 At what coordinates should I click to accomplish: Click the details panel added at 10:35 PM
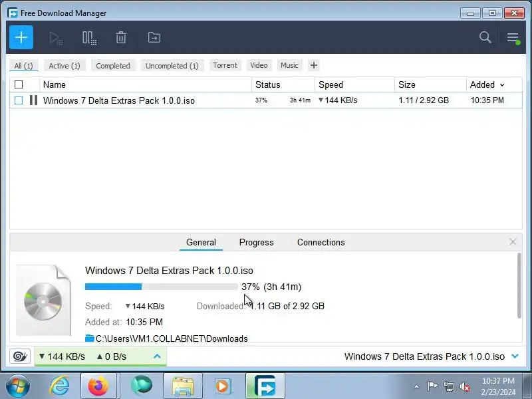[144, 322]
